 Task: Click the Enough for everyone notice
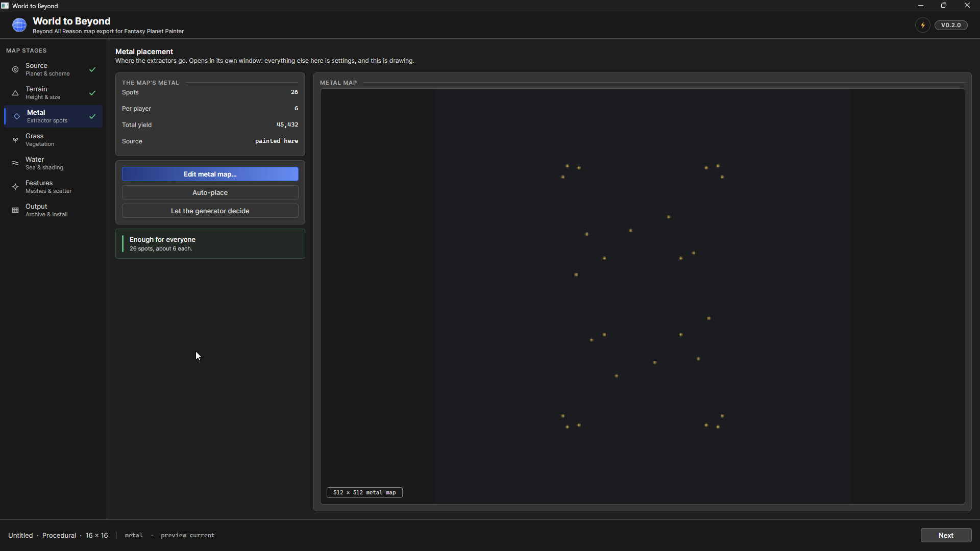coord(210,244)
